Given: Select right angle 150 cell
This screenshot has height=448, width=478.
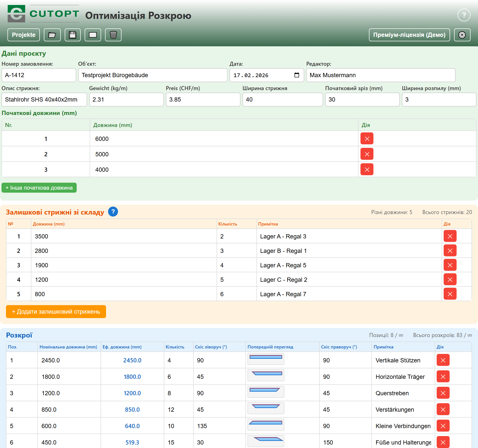Looking at the screenshot, I should [x=346, y=442].
